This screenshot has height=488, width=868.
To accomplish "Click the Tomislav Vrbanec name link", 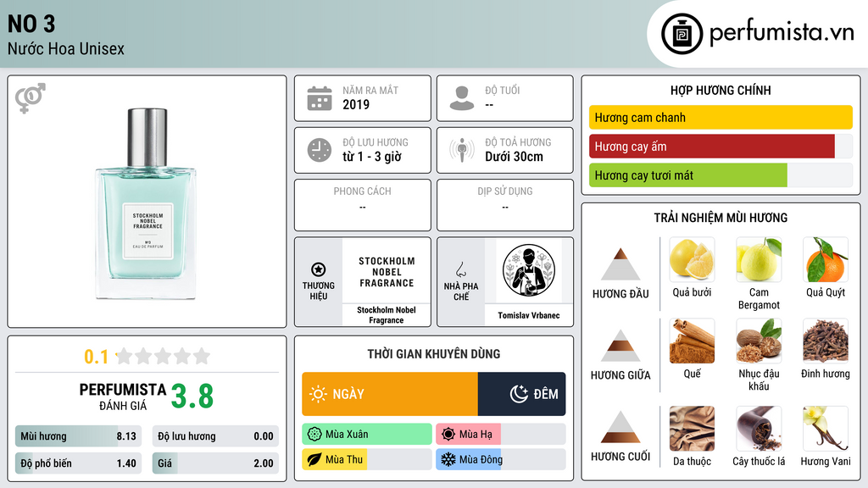I will tap(529, 315).
